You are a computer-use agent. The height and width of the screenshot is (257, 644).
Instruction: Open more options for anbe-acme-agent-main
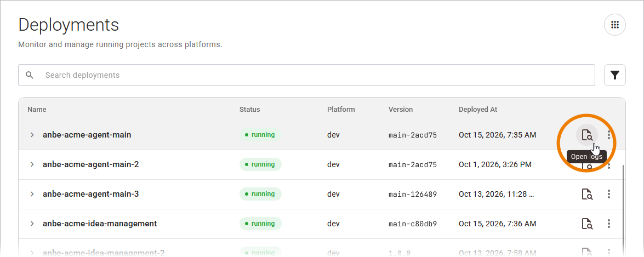(609, 135)
